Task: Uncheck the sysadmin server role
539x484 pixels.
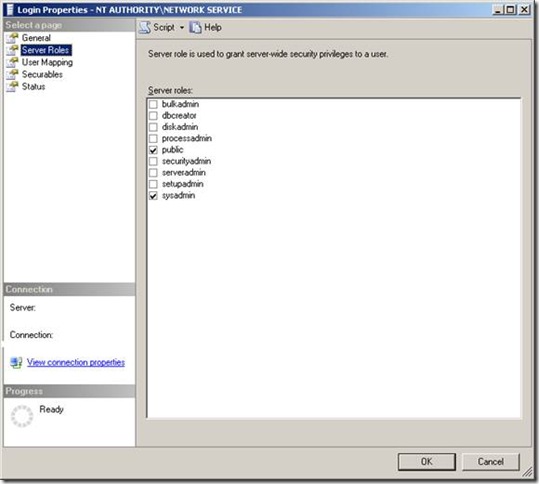Action: coord(153,196)
